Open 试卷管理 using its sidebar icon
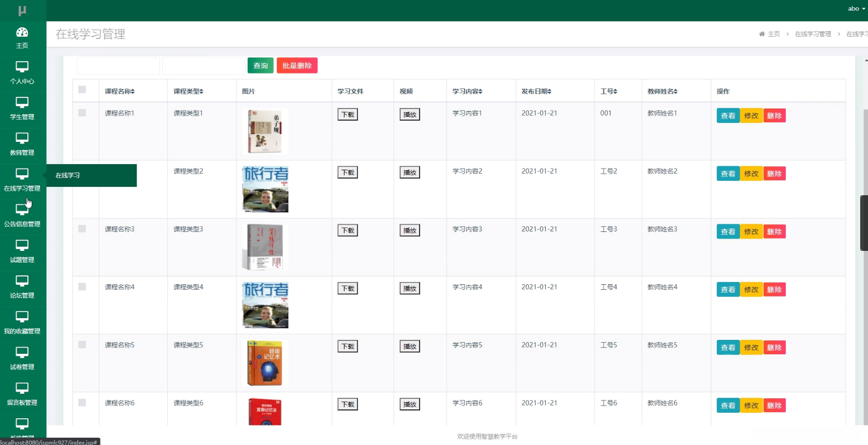Screen dimensions: 868x445 (x=22, y=352)
